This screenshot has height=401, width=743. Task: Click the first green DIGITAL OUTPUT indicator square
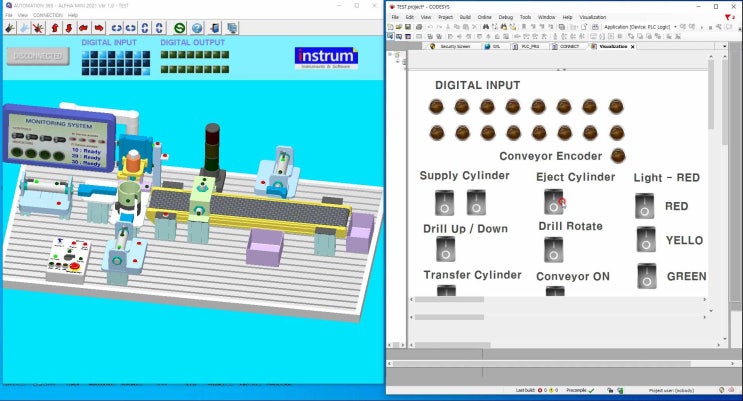point(164,55)
